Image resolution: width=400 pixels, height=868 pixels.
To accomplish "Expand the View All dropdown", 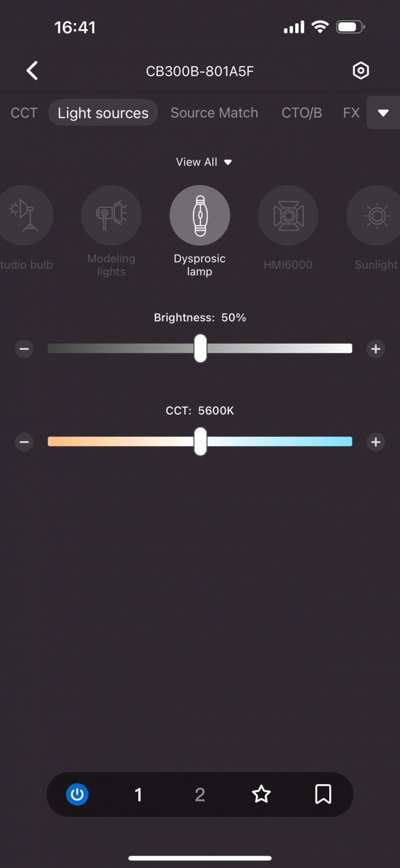I will 204,162.
